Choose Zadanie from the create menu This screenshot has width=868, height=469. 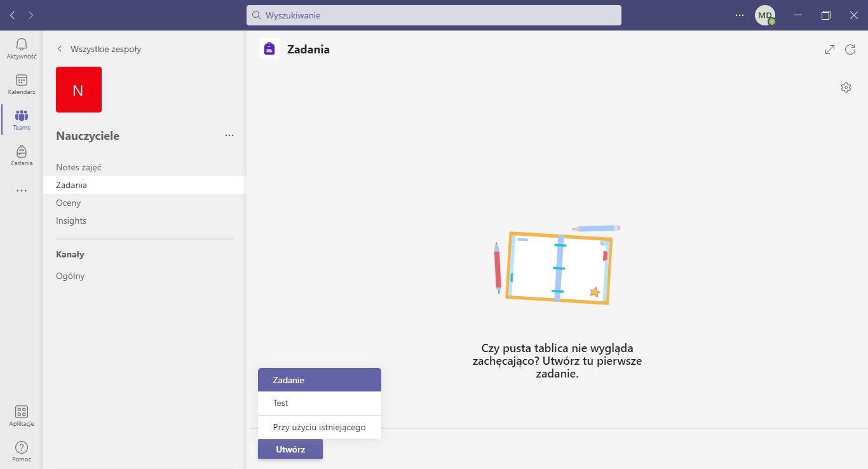tap(319, 380)
